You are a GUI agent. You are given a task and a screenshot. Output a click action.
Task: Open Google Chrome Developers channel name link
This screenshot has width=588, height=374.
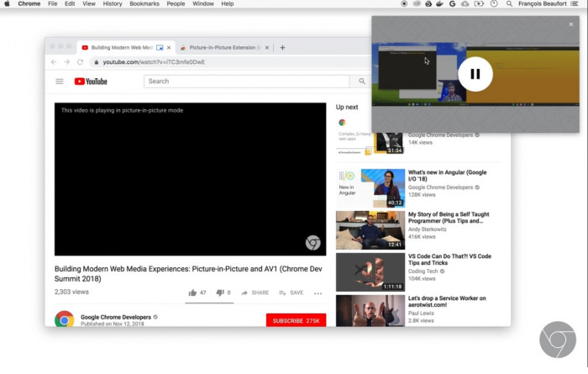tap(116, 317)
